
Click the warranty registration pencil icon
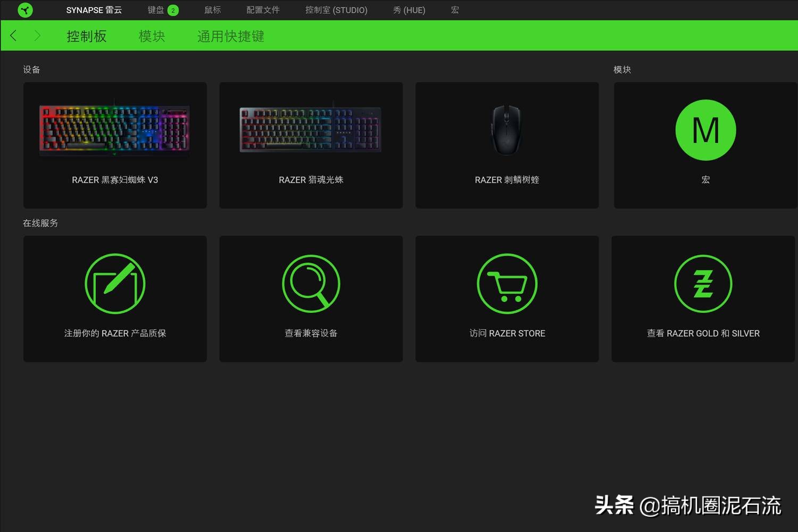point(115,284)
